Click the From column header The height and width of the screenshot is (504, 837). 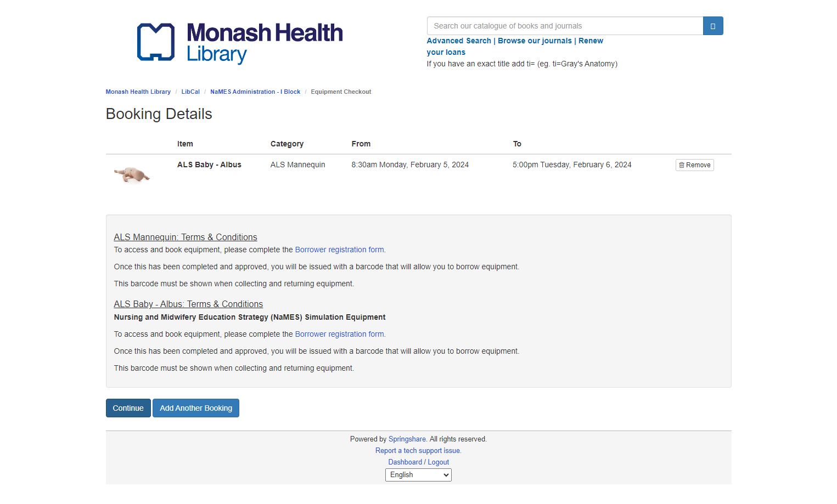(361, 144)
